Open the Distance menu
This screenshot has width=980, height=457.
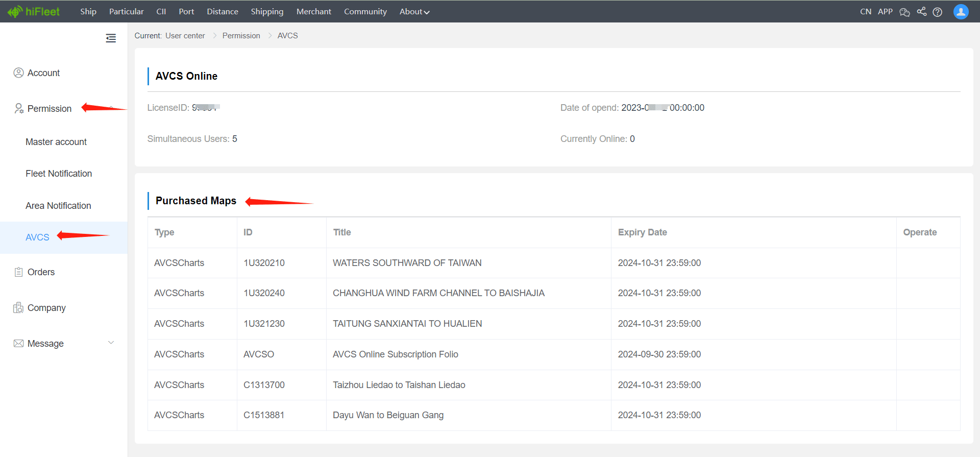[x=223, y=11]
